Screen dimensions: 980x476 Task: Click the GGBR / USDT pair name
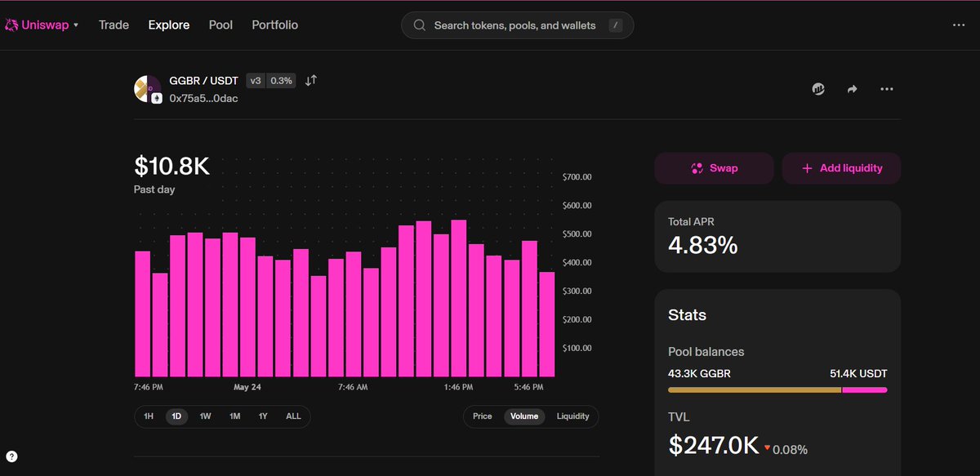point(204,80)
